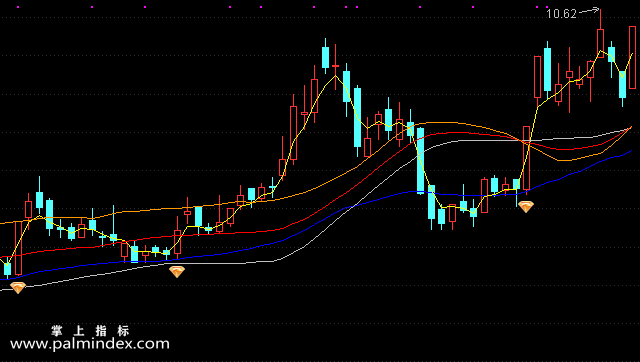Click the diamond signal icon beneath the right-side rally
The width and height of the screenshot is (640, 362).
[526, 207]
